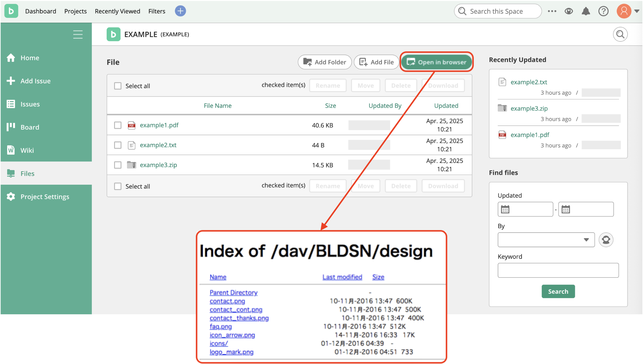This screenshot has height=364, width=644.
Task: Click the zip folder icon of example3.zip row
Action: click(131, 165)
